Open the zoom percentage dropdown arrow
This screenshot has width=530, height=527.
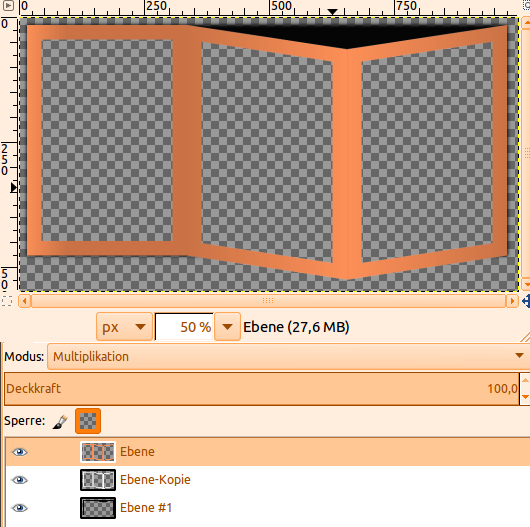[227, 327]
